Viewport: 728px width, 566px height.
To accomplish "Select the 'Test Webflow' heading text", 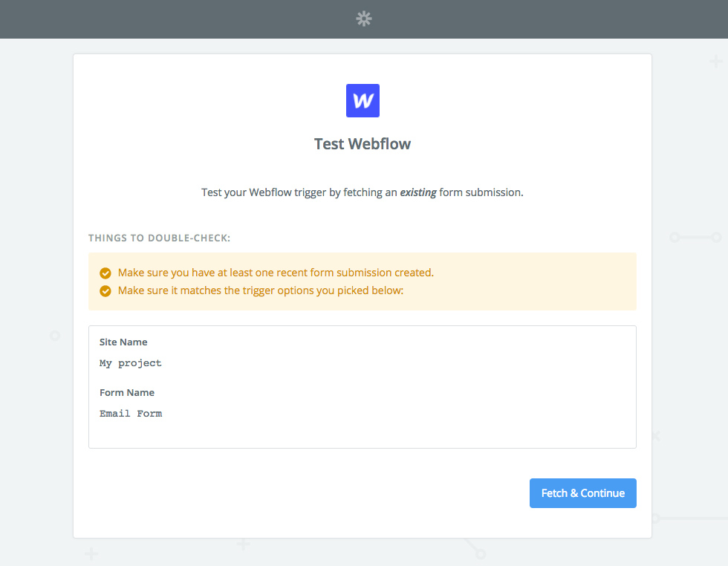I will (363, 144).
